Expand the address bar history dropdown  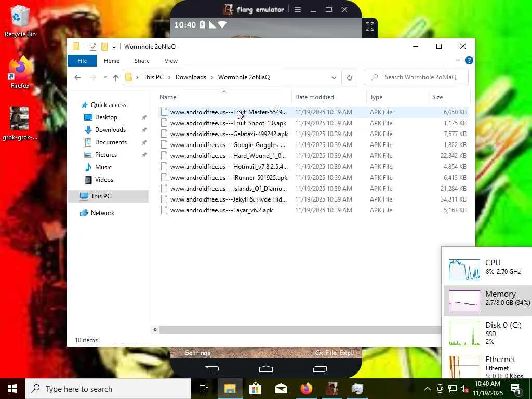click(334, 78)
